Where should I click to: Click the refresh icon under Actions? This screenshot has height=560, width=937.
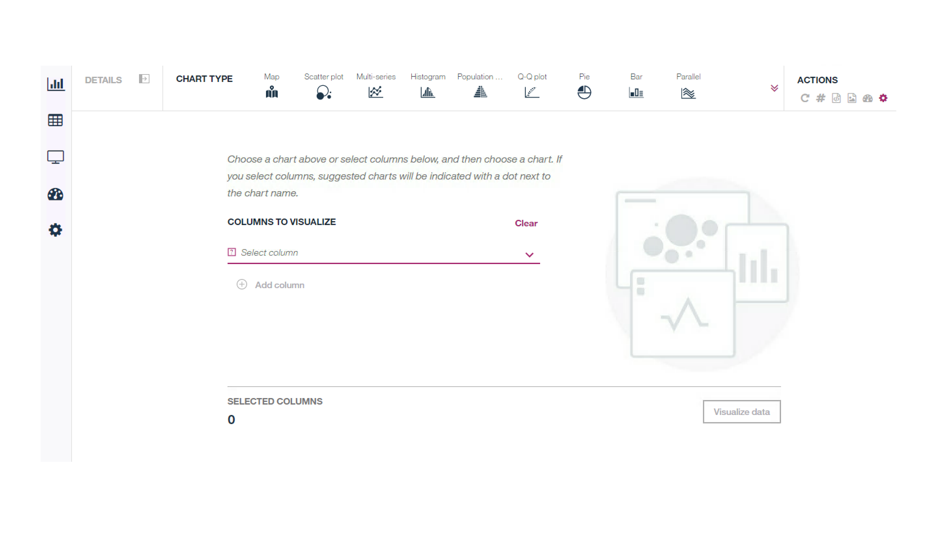(805, 98)
